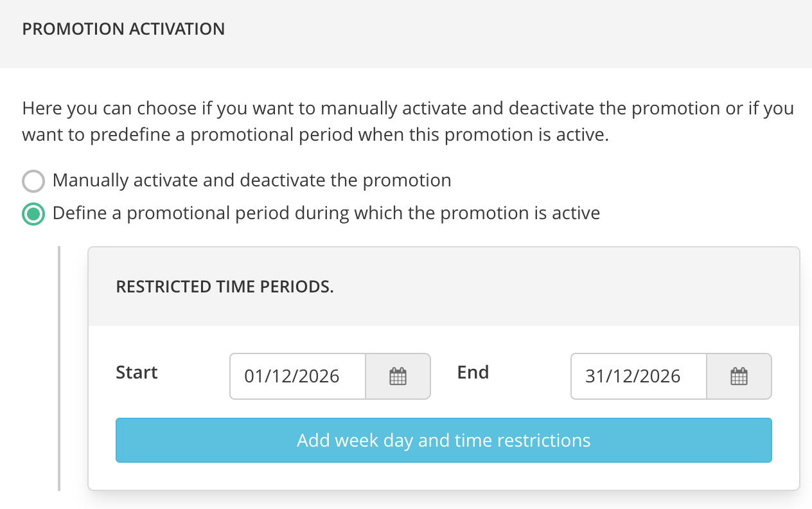812x509 pixels.
Task: Open the End date calendar picker
Action: 739,376
